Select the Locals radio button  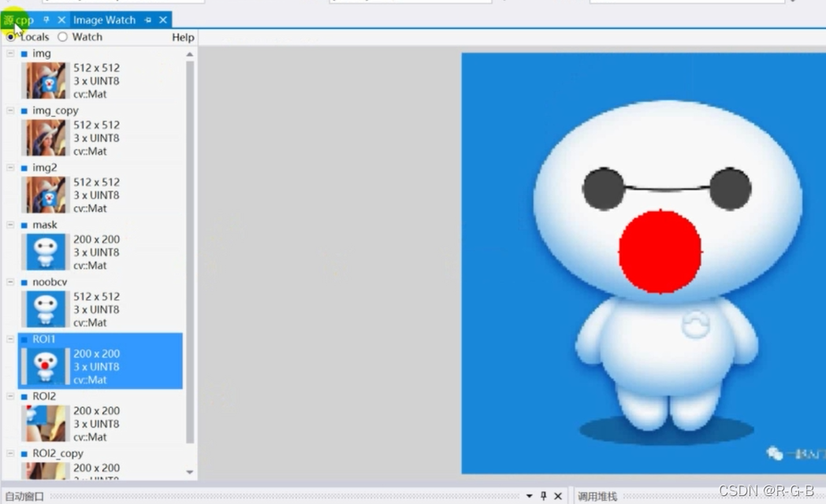pos(10,37)
